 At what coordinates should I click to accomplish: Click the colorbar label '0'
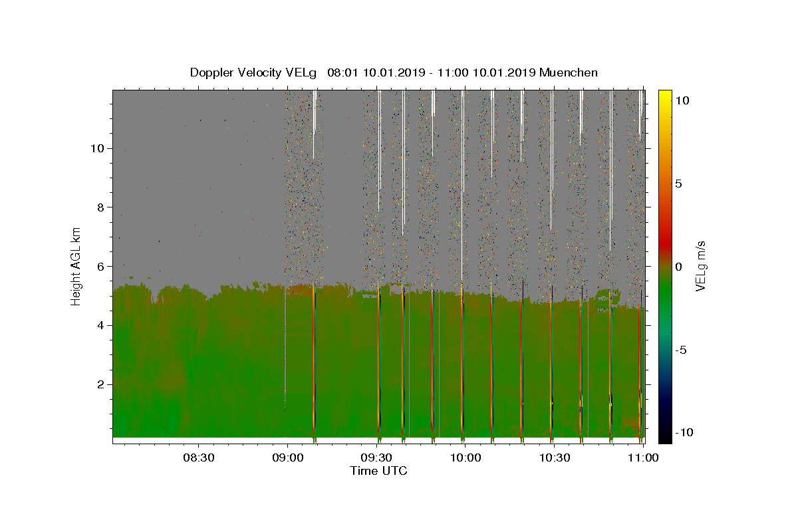click(x=679, y=267)
